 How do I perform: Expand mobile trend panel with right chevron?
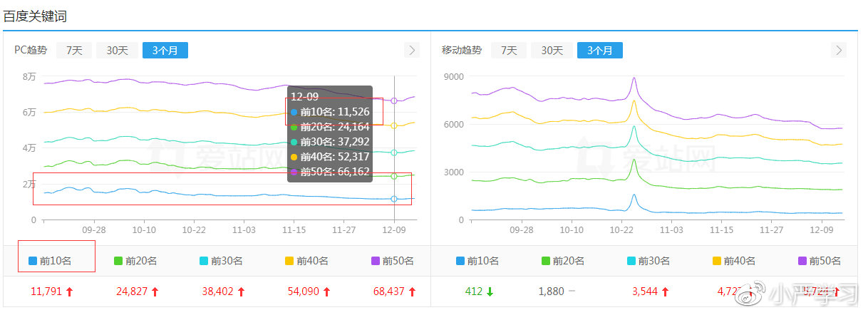839,50
